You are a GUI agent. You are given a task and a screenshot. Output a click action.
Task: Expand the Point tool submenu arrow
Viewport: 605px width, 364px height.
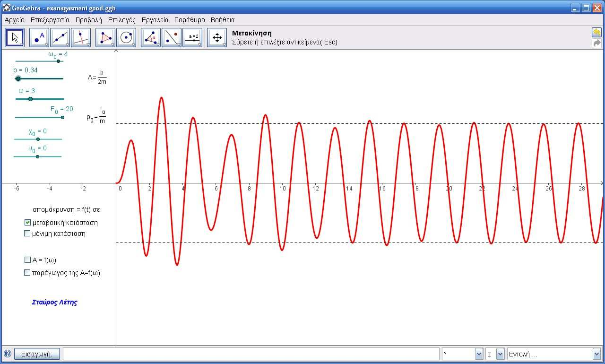point(46,45)
